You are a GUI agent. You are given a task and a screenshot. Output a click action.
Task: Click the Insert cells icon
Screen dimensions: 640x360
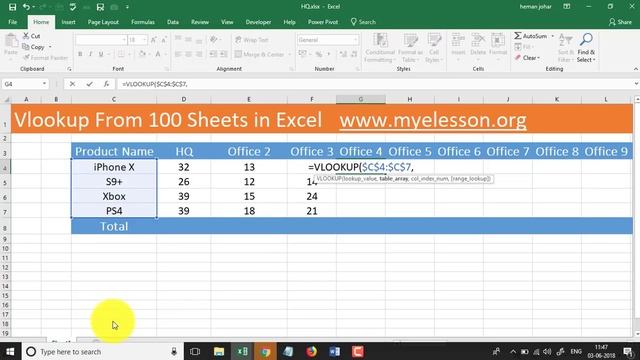(458, 41)
